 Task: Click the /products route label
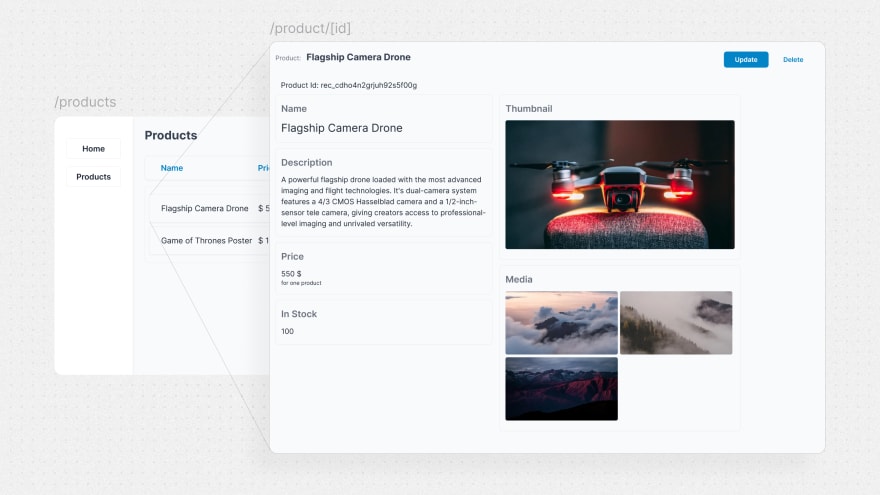[85, 102]
